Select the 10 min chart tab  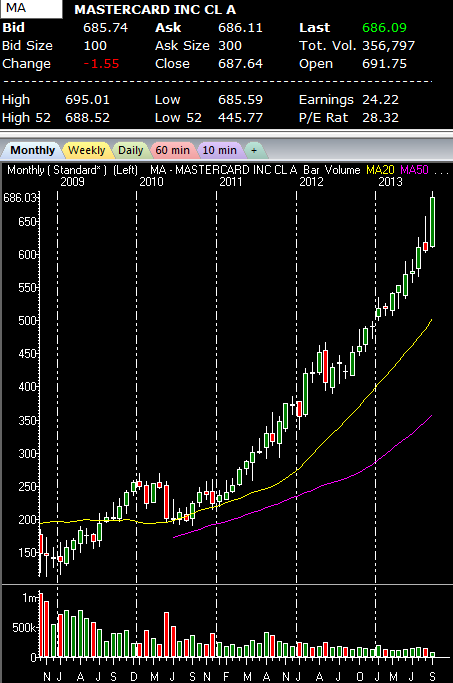pyautogui.click(x=220, y=150)
